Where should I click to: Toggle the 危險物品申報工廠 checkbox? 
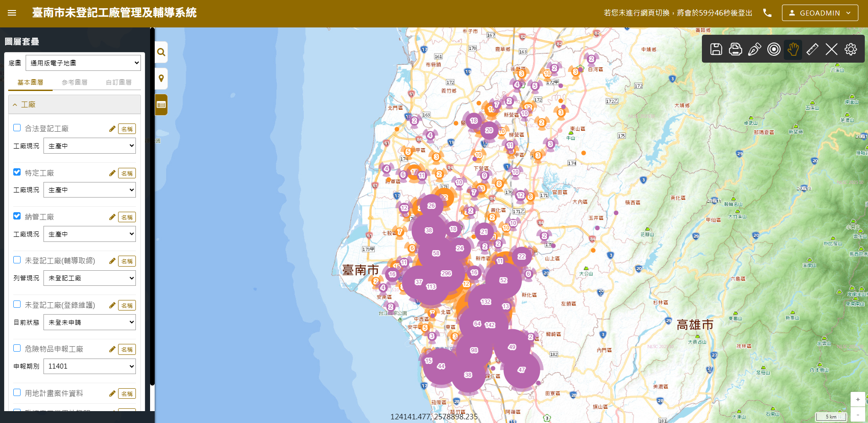click(x=17, y=348)
